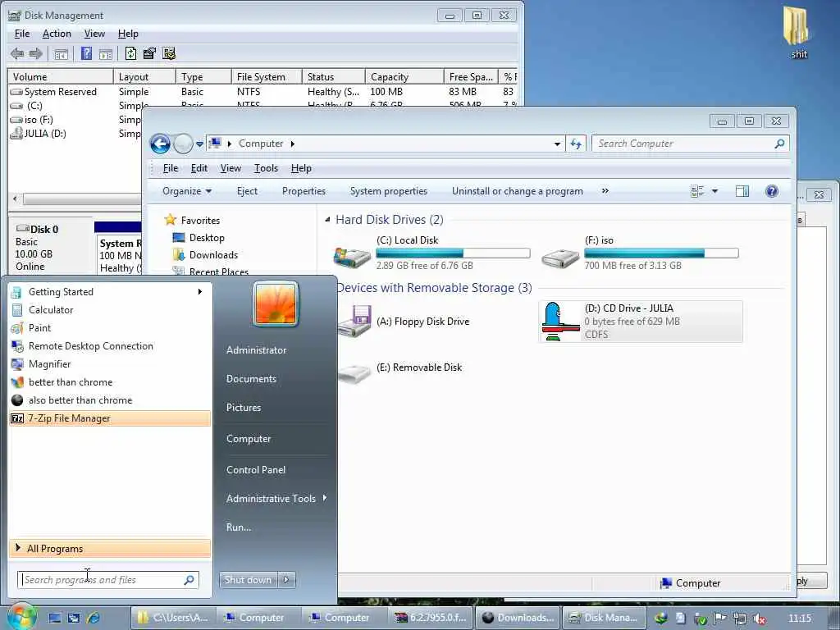Click the Search programs and files box
Image resolution: width=840 pixels, height=630 pixels.
click(x=108, y=580)
